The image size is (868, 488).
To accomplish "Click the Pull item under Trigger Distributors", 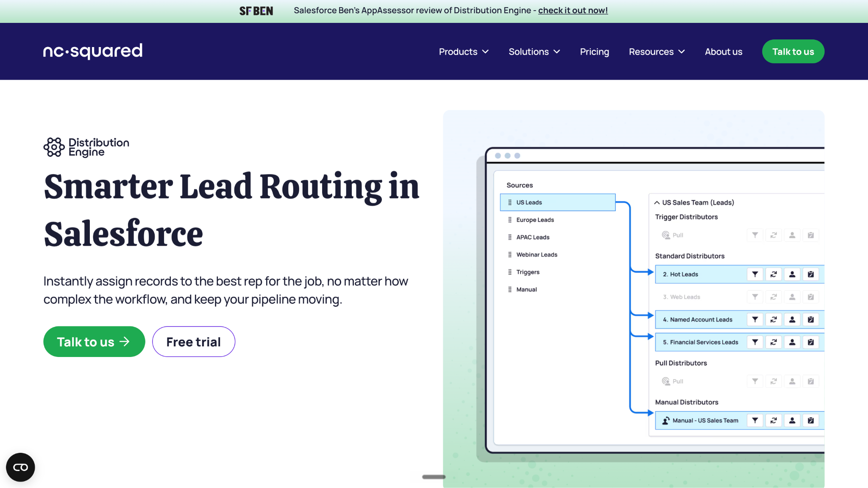I will coord(673,235).
